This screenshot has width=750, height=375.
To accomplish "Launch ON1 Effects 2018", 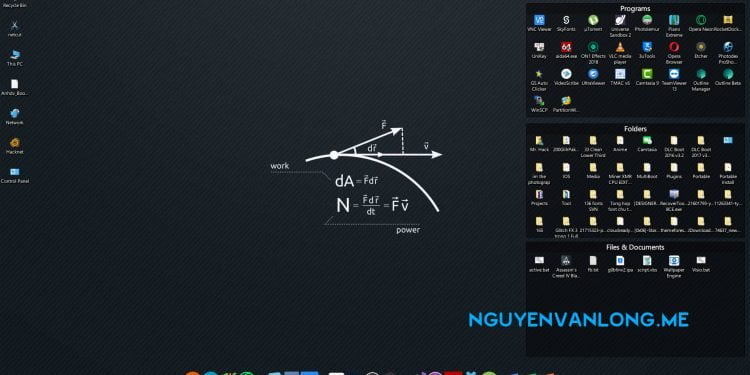I will (x=593, y=53).
